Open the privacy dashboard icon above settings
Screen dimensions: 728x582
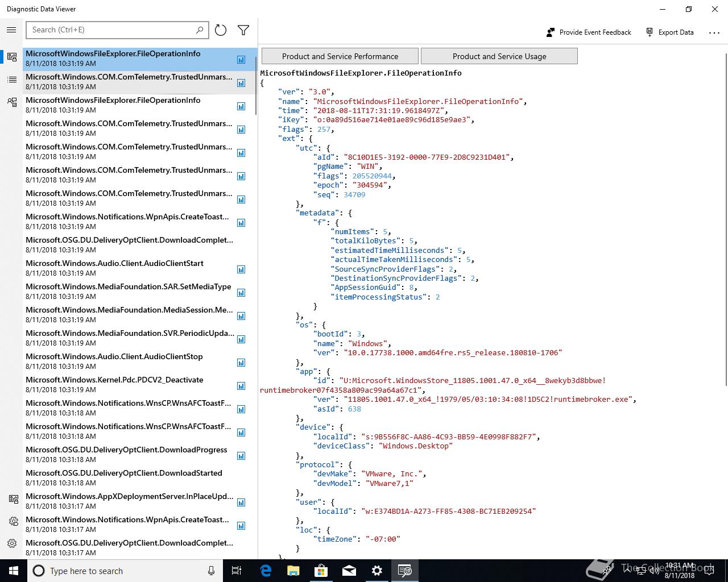click(13, 499)
